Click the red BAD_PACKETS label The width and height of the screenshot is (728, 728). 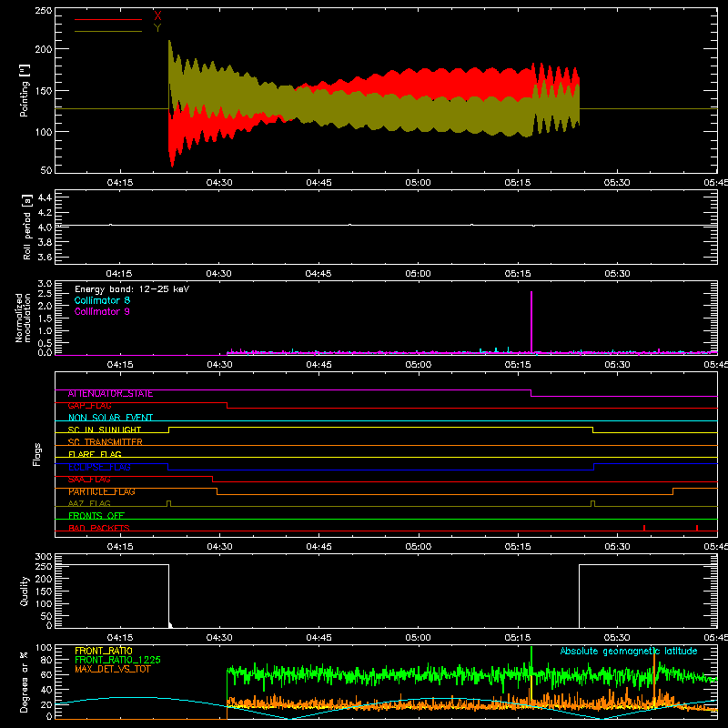point(99,528)
